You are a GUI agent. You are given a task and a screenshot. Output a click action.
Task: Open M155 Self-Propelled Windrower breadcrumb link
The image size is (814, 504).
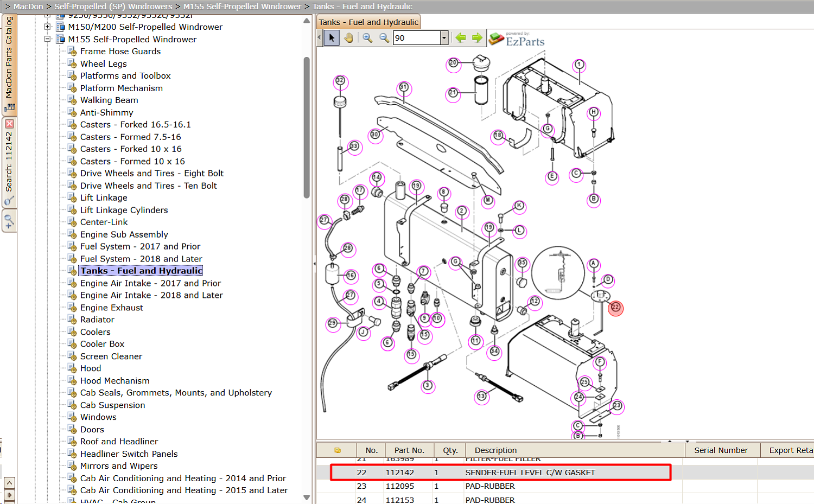243,7
